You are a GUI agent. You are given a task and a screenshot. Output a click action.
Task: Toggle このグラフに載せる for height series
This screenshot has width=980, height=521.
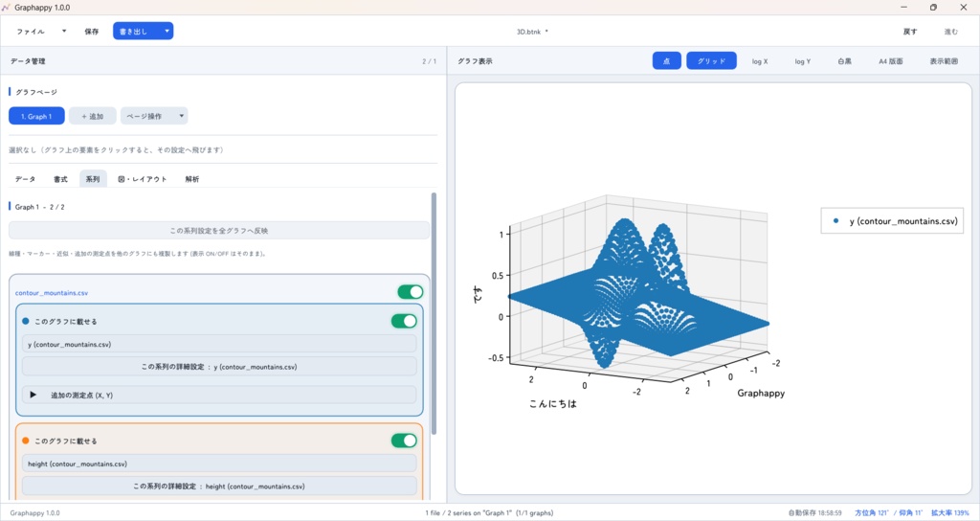coord(405,441)
